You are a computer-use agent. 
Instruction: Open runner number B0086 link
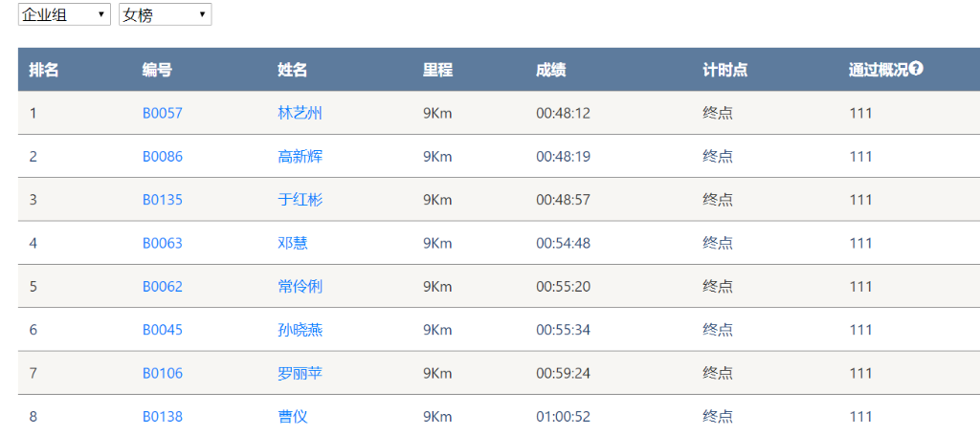point(162,157)
